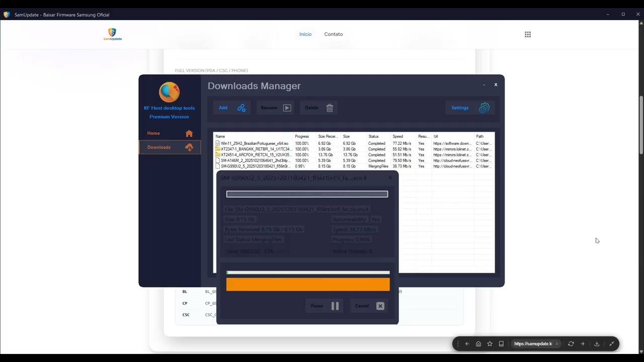
Task: Click the orange progress bar in the dialog
Action: (x=308, y=285)
